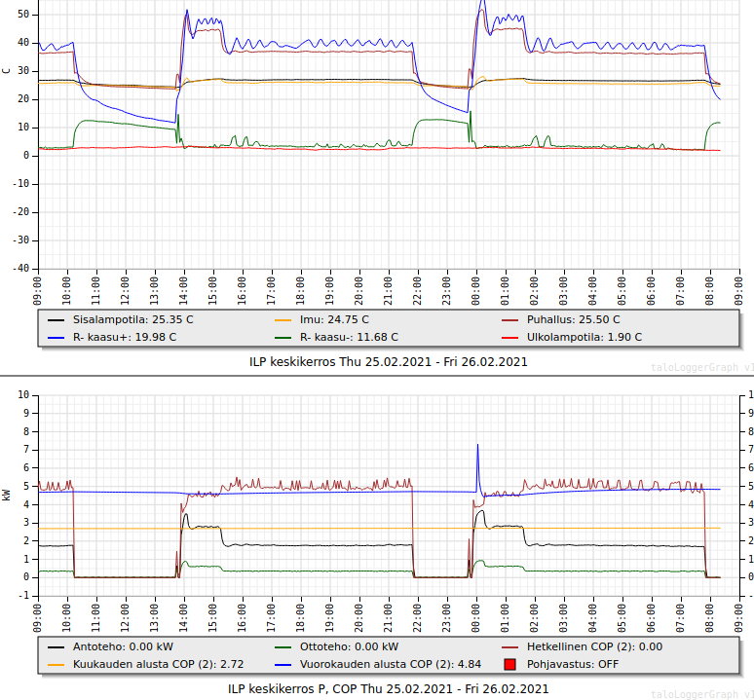Click the orange Imu legend line marker
The width and height of the screenshot is (754, 700).
[283, 319]
